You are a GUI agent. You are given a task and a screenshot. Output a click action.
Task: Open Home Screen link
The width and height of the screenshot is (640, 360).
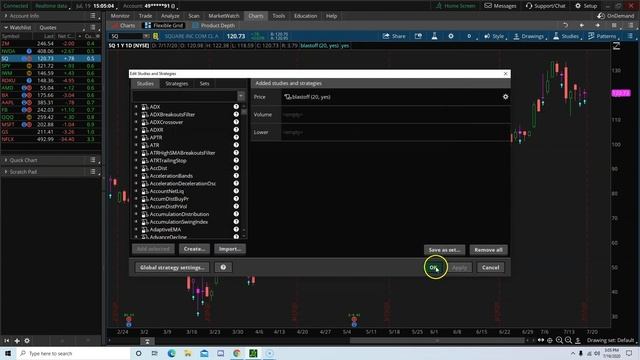coord(455,6)
